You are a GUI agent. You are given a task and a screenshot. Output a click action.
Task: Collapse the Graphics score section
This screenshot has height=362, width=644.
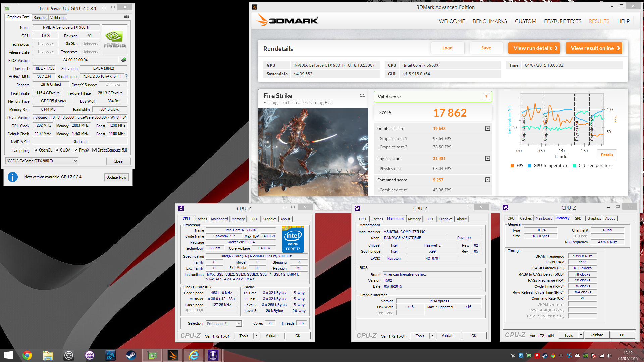pyautogui.click(x=488, y=128)
